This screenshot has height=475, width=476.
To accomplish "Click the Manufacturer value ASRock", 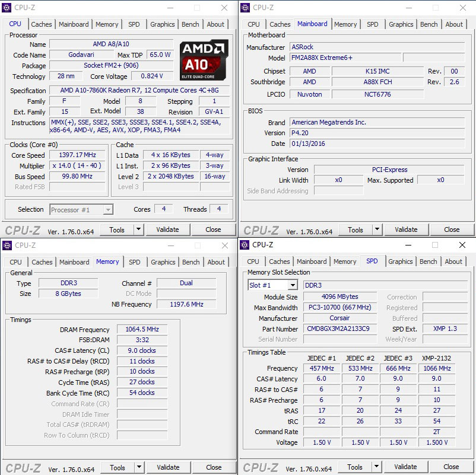I will pyautogui.click(x=377, y=47).
